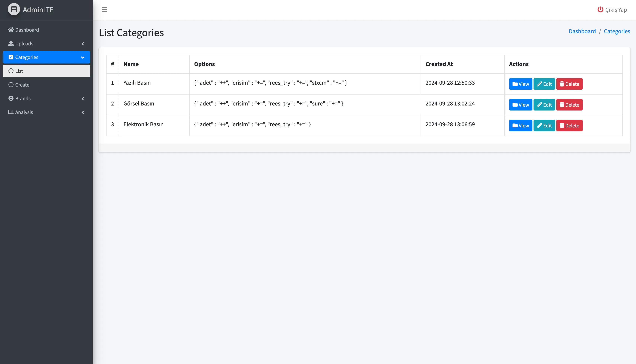Edit the Görsel Basın category
The height and width of the screenshot is (364, 636).
point(544,105)
